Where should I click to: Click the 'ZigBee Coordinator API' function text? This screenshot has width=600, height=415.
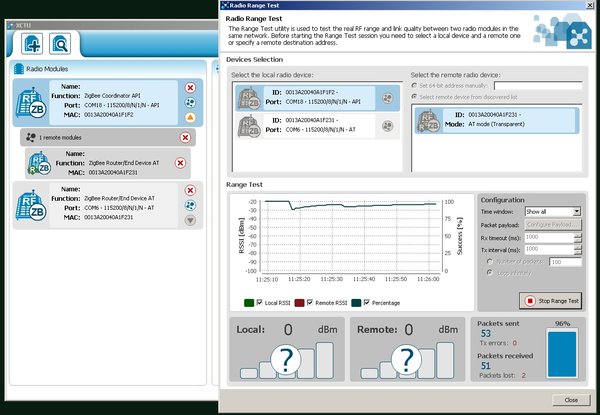[112, 96]
